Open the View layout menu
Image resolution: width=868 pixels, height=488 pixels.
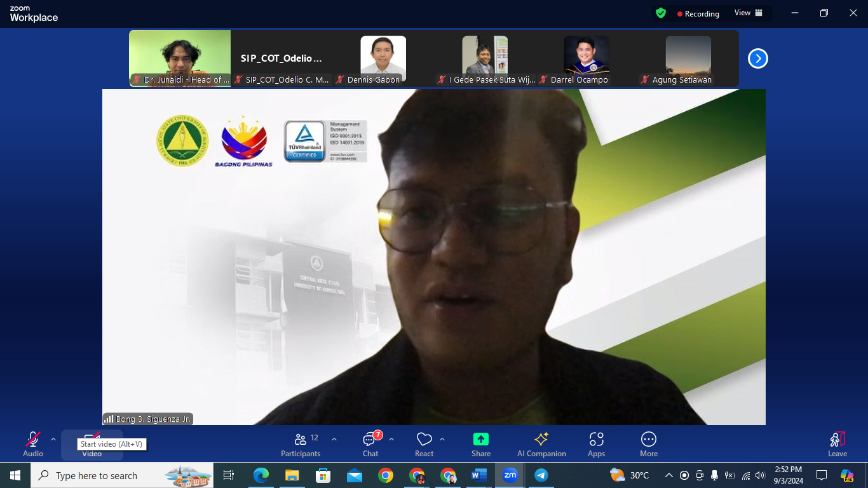748,13
